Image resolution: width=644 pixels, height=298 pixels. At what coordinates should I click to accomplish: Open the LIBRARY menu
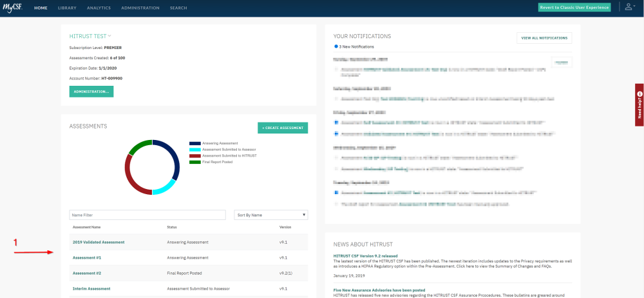(67, 8)
